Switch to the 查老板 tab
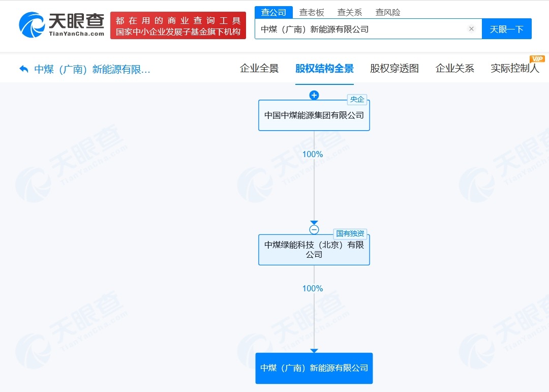Image resolution: width=549 pixels, height=392 pixels. coord(312,12)
